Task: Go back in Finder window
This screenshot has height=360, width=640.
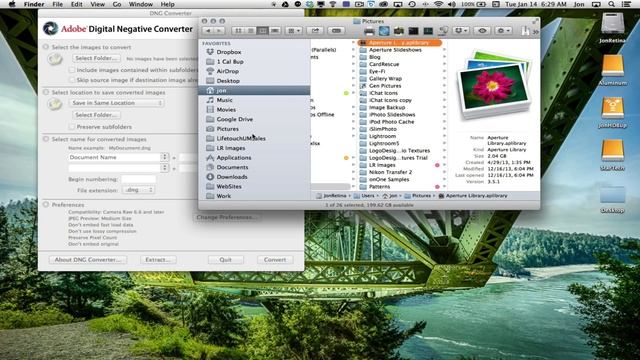Action: [x=208, y=31]
